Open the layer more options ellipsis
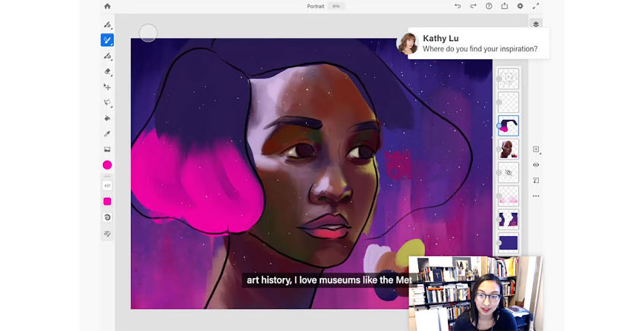 pos(536,196)
